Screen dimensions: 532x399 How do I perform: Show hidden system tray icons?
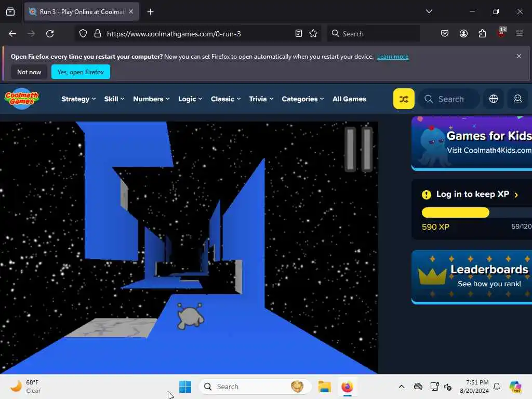[x=402, y=387]
